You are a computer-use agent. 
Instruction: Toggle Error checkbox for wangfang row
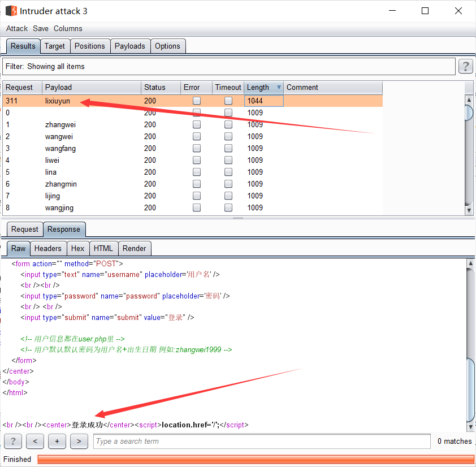click(x=197, y=148)
